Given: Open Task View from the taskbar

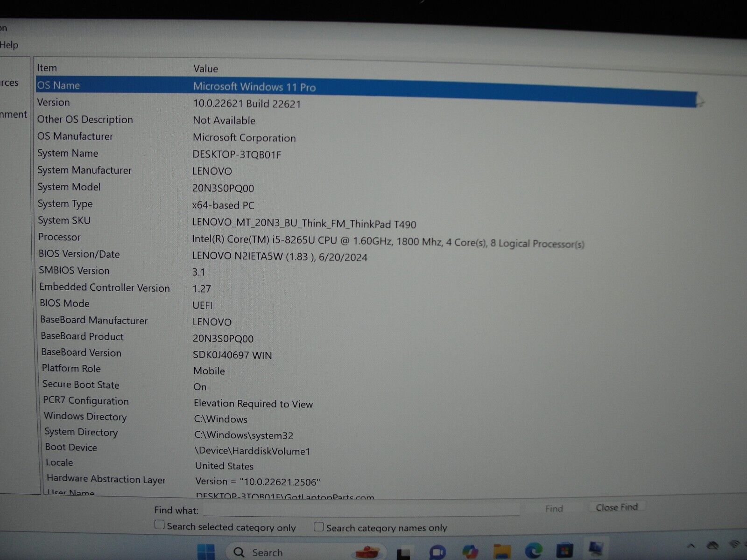Looking at the screenshot, I should [x=403, y=553].
